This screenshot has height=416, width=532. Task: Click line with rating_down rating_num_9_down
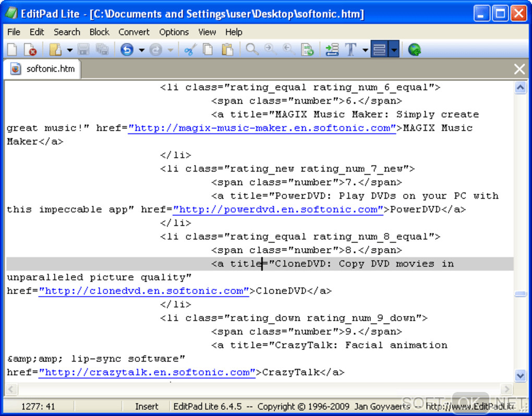coord(294,318)
